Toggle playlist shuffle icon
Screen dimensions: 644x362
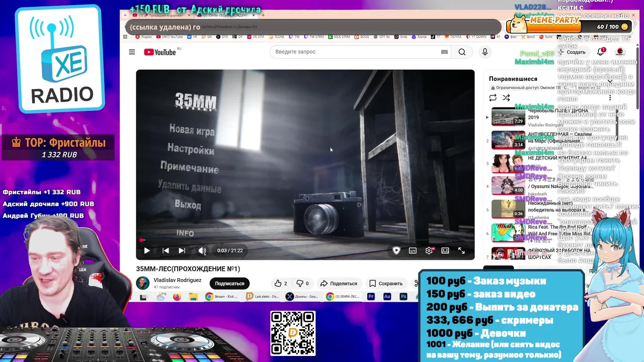[x=506, y=98]
